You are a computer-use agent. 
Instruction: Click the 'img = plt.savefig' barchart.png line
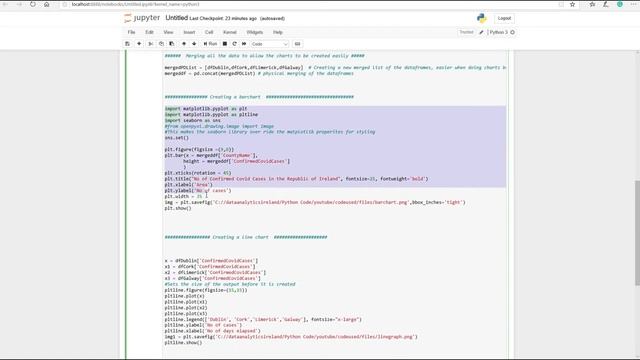[315, 202]
